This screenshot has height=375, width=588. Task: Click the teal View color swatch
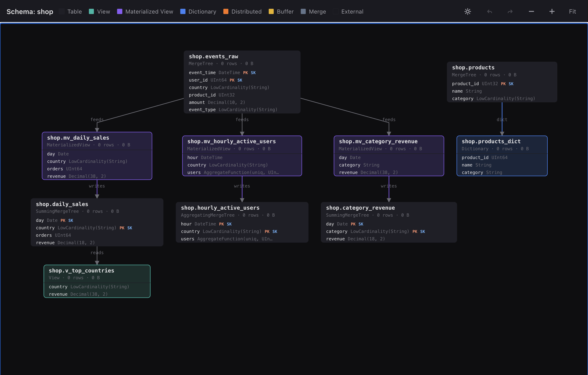pos(91,12)
